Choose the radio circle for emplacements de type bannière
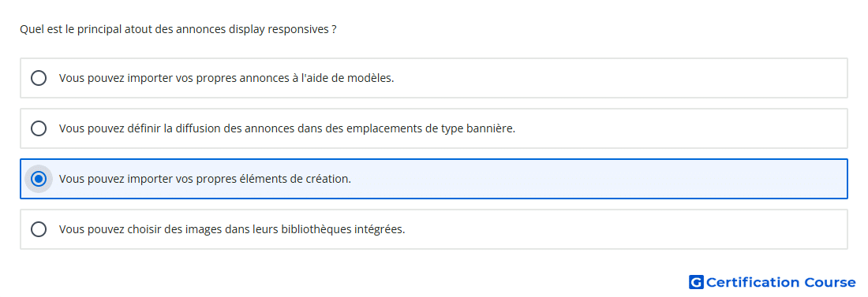 coord(39,128)
